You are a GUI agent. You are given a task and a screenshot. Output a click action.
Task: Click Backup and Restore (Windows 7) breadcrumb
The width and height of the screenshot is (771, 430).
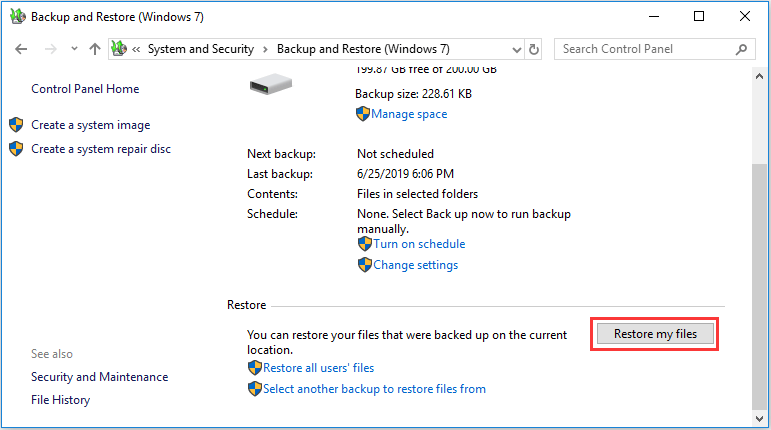click(x=363, y=49)
